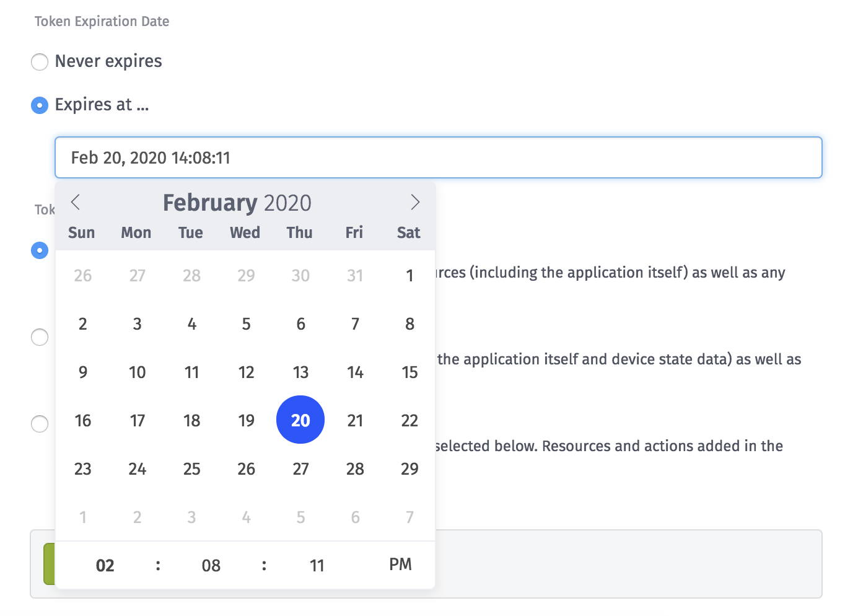Pick February 4 in calendar

191,323
